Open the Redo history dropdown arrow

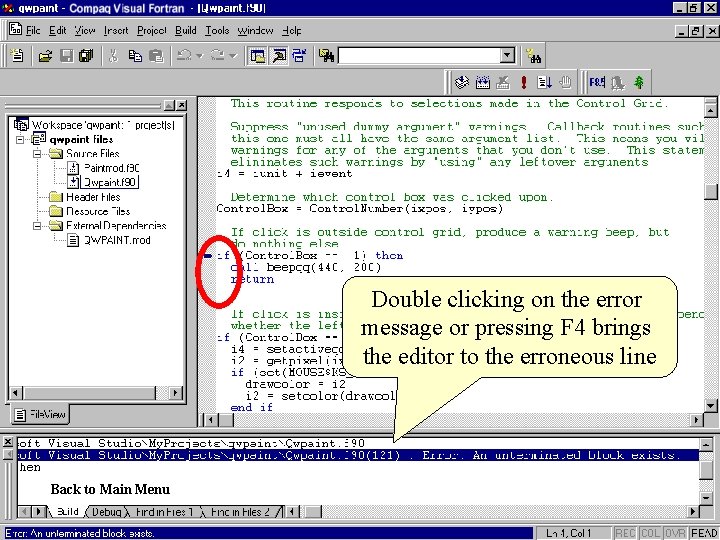(x=233, y=56)
